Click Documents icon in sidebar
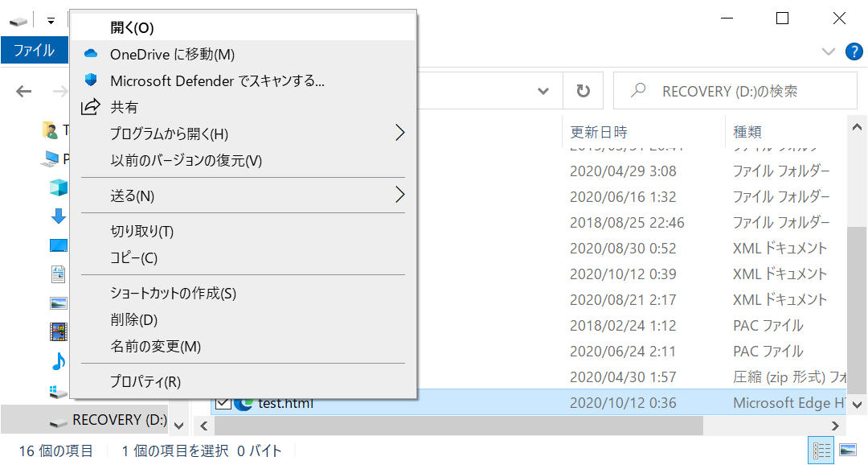Viewport: 868px width, 465px height. click(x=58, y=274)
